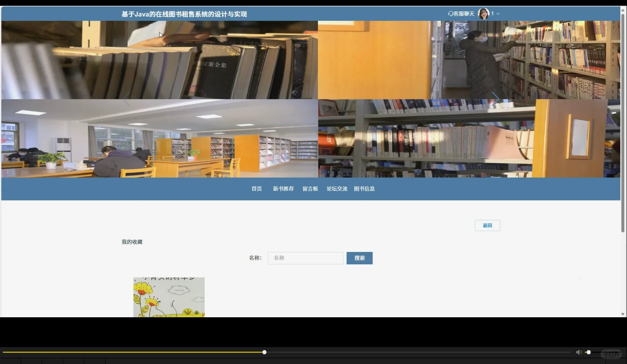The height and width of the screenshot is (364, 627).
Task: Click the user avatar picture
Action: (x=483, y=14)
